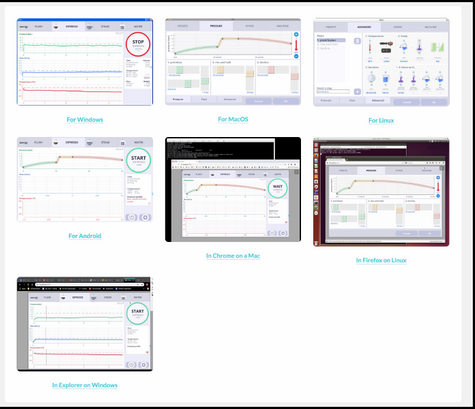Select the PRESSURE tab in the MacOS screenshot

pos(216,26)
